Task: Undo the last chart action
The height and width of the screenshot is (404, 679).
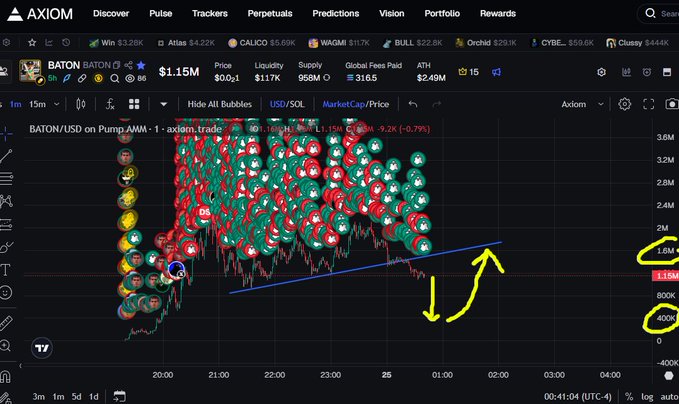Action: (x=413, y=104)
